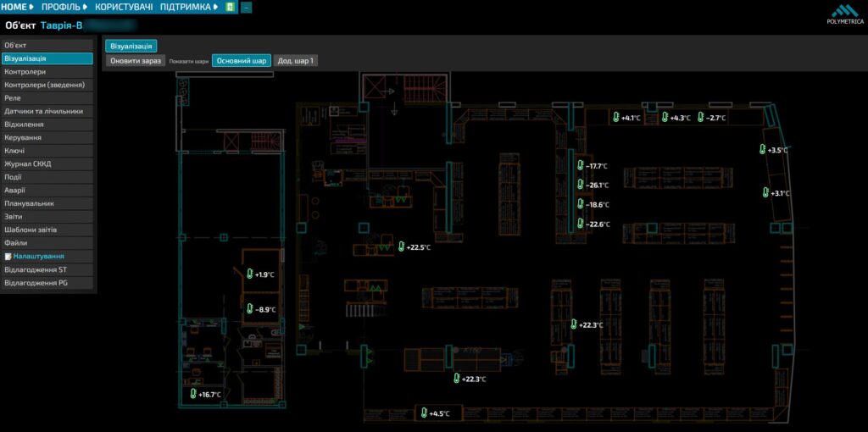This screenshot has height=432, width=868.
Task: Select the sensor icon reading +4.5°C
Action: [424, 413]
